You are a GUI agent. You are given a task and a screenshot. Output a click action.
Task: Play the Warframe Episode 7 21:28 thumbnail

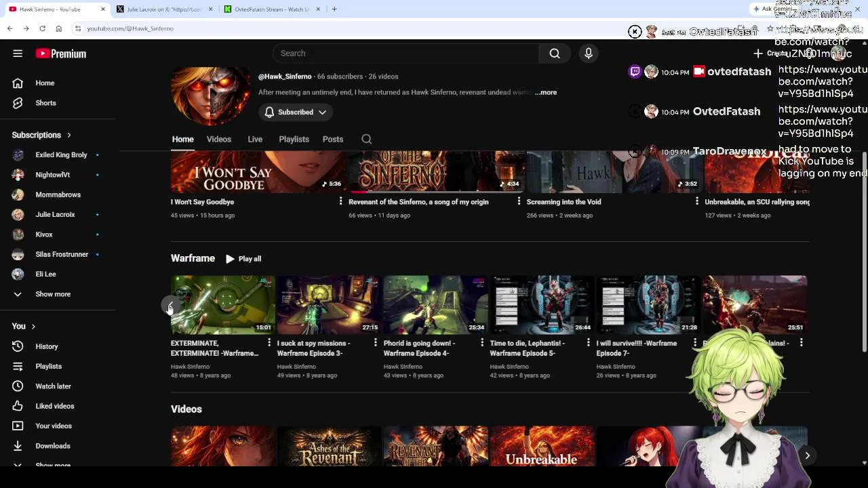(648, 304)
